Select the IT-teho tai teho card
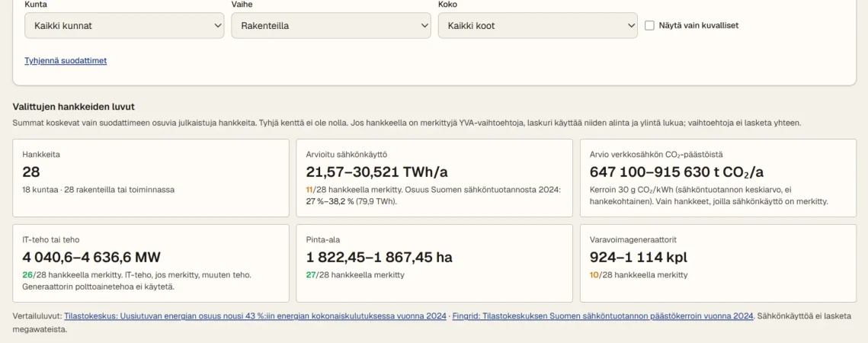This screenshot has height=343, width=868. tap(151, 263)
